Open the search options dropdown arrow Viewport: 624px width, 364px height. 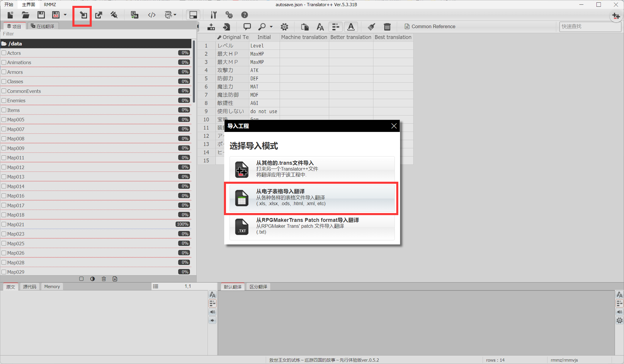click(x=271, y=27)
